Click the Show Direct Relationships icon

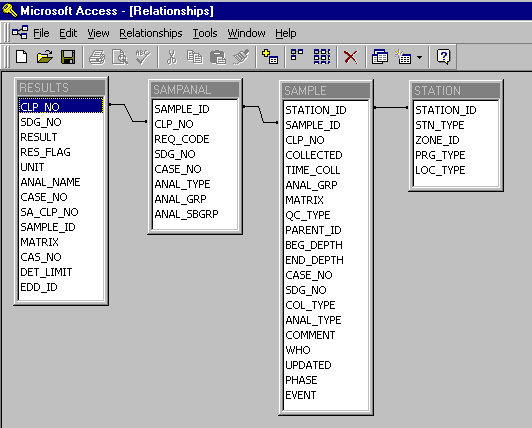pyautogui.click(x=297, y=55)
